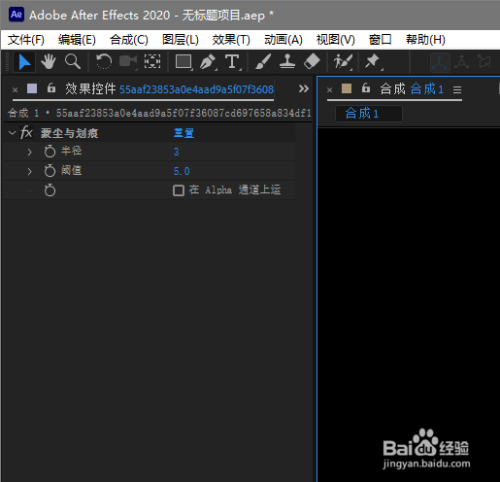
Task: Click the 合成 1 tab name link
Action: click(x=427, y=89)
